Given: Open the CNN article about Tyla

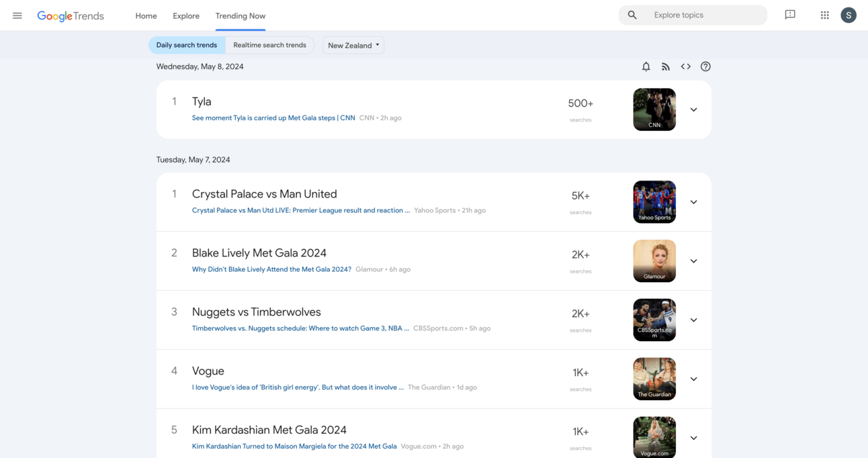Looking at the screenshot, I should pos(273,118).
